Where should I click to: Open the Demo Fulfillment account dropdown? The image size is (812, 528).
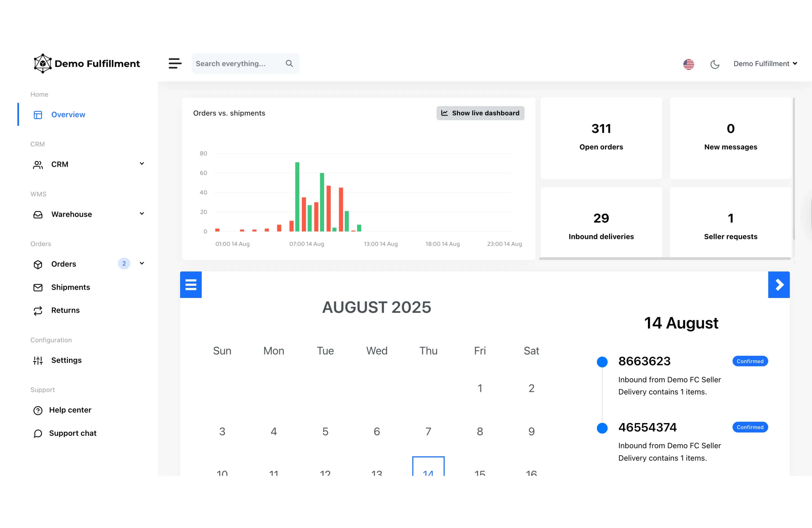pyautogui.click(x=765, y=64)
